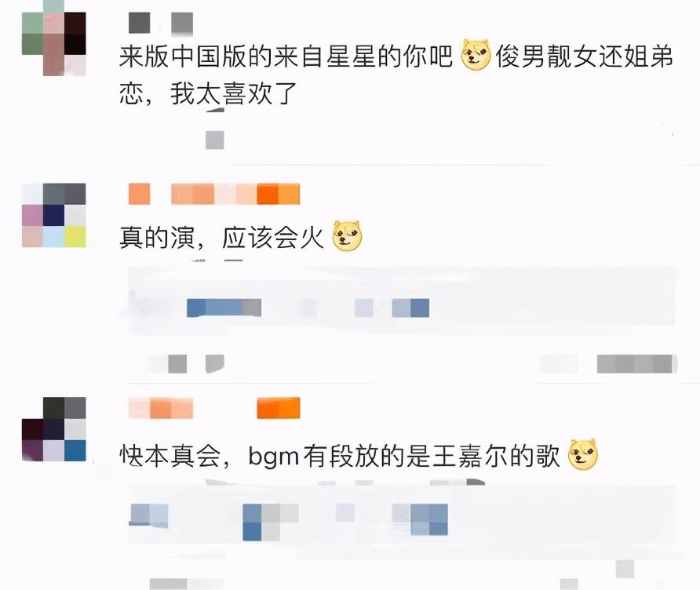Open gray username above the first comment

[161, 23]
